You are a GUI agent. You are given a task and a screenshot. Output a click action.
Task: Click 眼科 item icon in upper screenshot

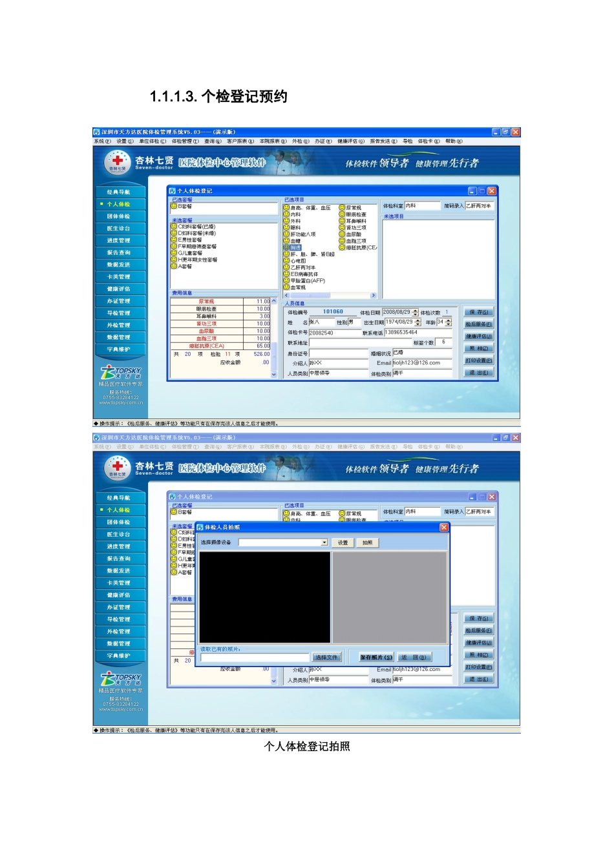click(286, 227)
